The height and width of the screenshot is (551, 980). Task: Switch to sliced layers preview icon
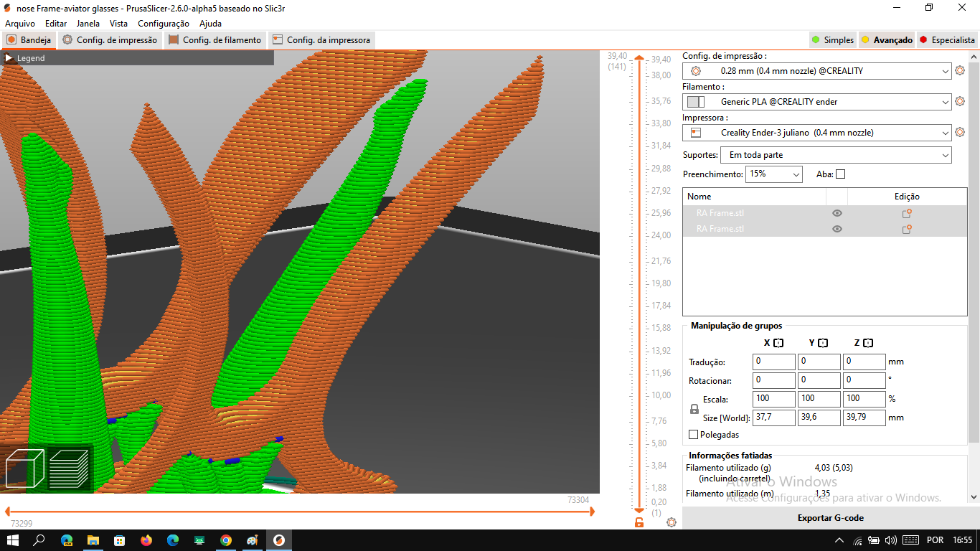point(69,468)
